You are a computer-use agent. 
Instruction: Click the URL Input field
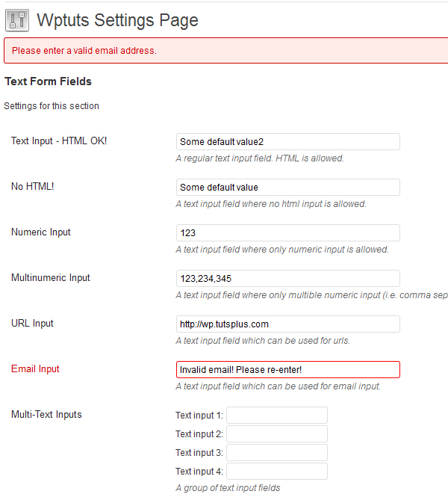coord(287,324)
